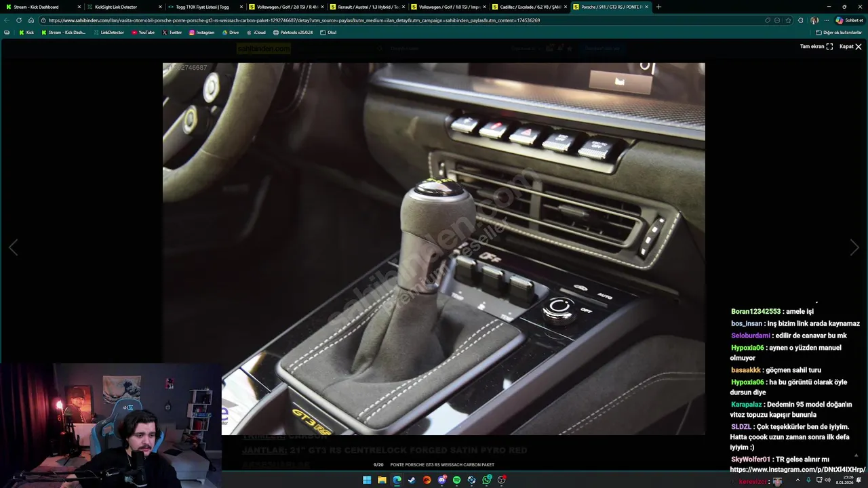Open the iCloud bookmark
Viewport: 868px width, 488px height.
(256, 33)
